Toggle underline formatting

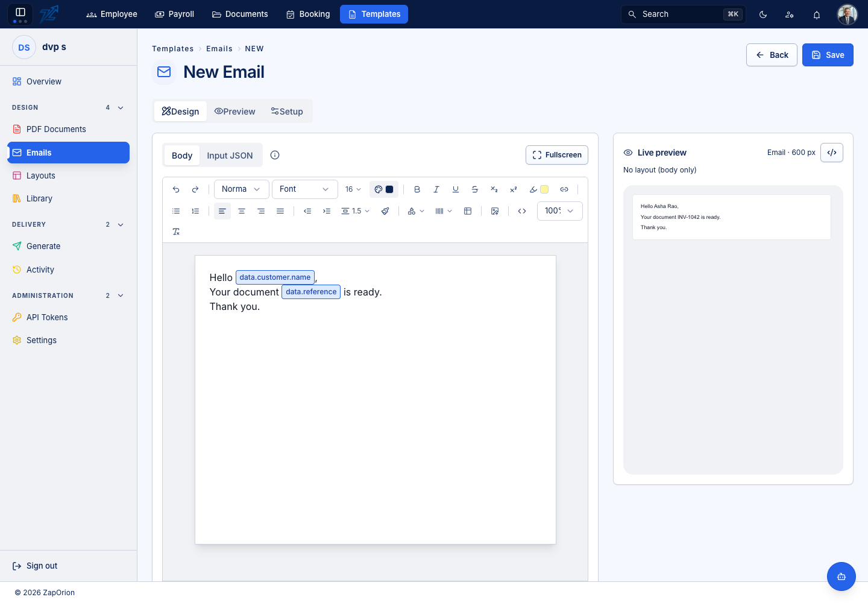[456, 189]
